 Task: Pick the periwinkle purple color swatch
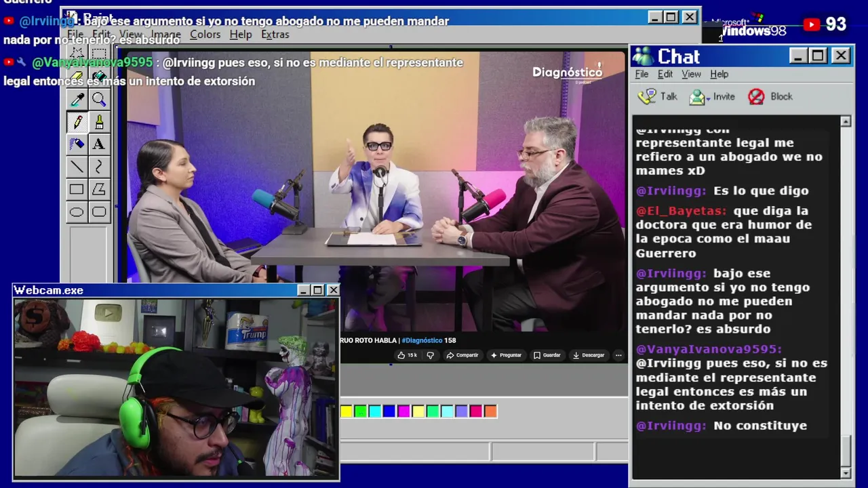coord(462,411)
